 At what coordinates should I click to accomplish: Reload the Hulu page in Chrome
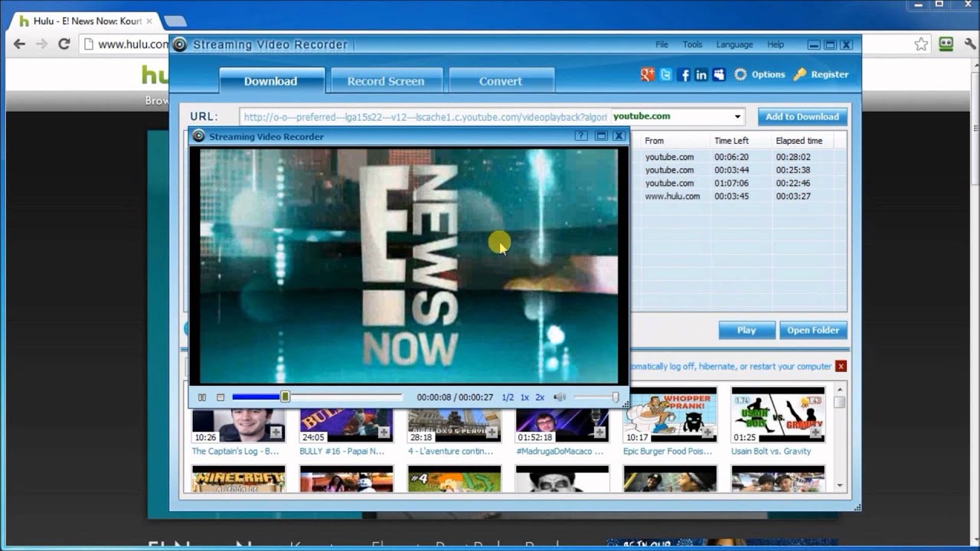(64, 44)
